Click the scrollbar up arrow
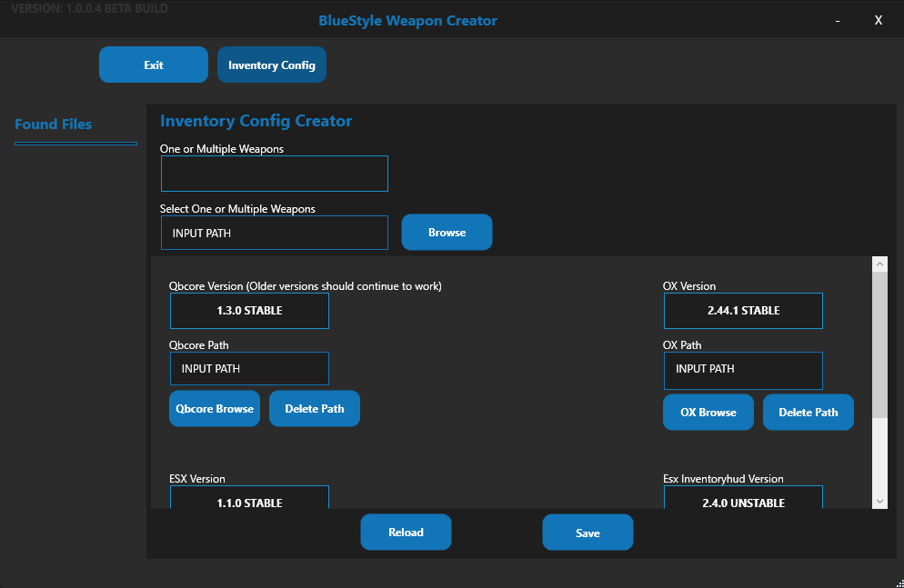Viewport: 904px width, 588px height. point(879,264)
